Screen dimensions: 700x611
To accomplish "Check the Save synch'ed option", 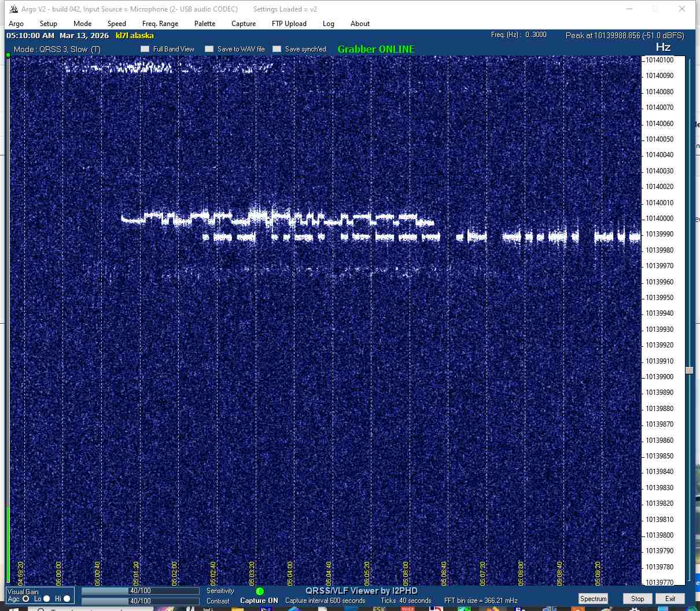I will 277,49.
